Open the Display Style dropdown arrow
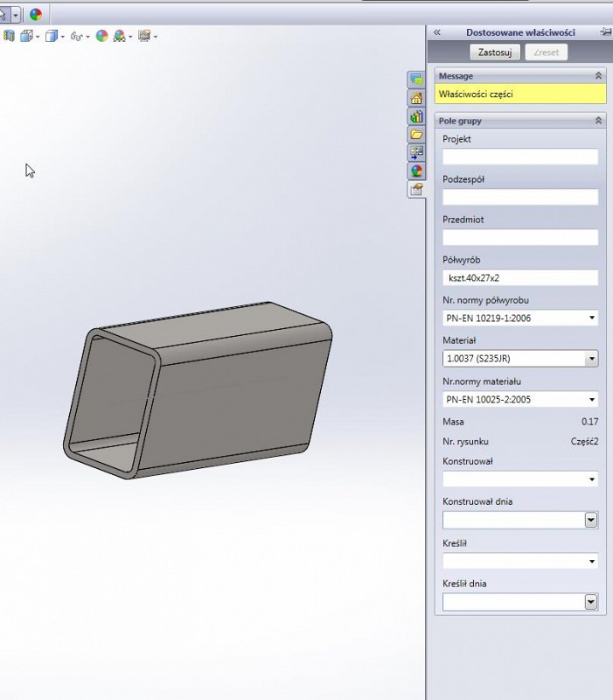613x700 pixels. coord(62,37)
